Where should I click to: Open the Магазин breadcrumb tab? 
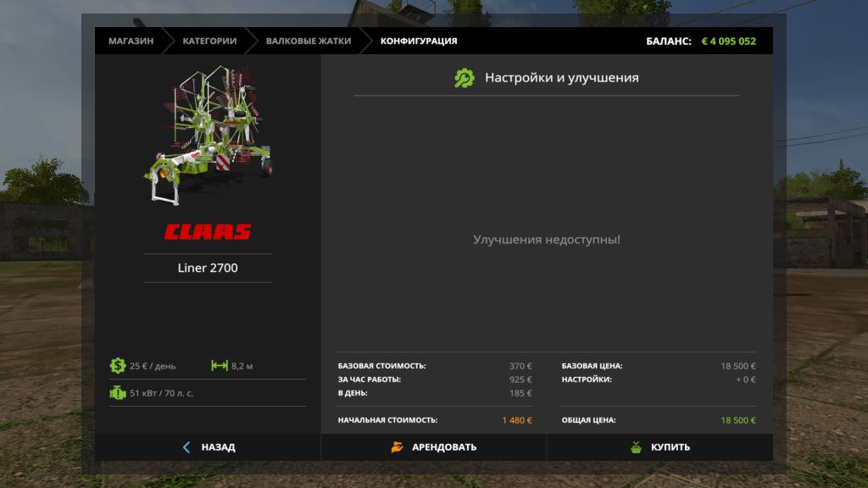131,41
